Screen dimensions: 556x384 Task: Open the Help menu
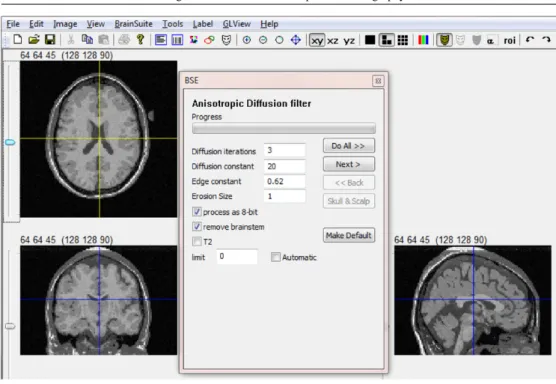pyautogui.click(x=269, y=24)
